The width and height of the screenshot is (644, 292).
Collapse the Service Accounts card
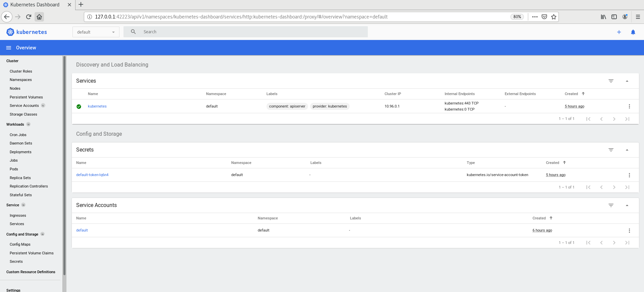tap(627, 205)
